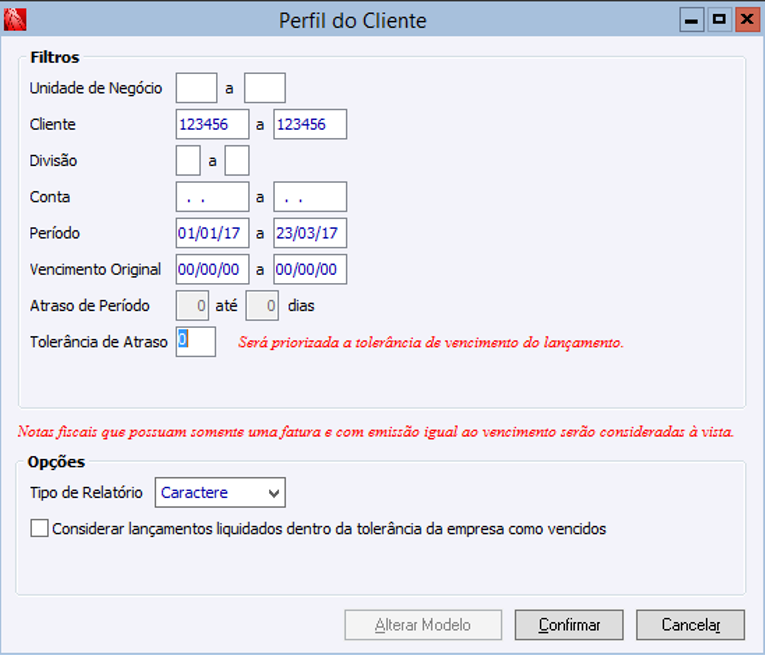Edit the Período start date 01/01/17

[x=212, y=233]
